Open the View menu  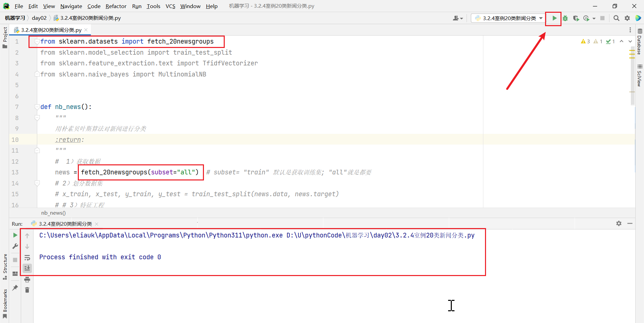49,6
